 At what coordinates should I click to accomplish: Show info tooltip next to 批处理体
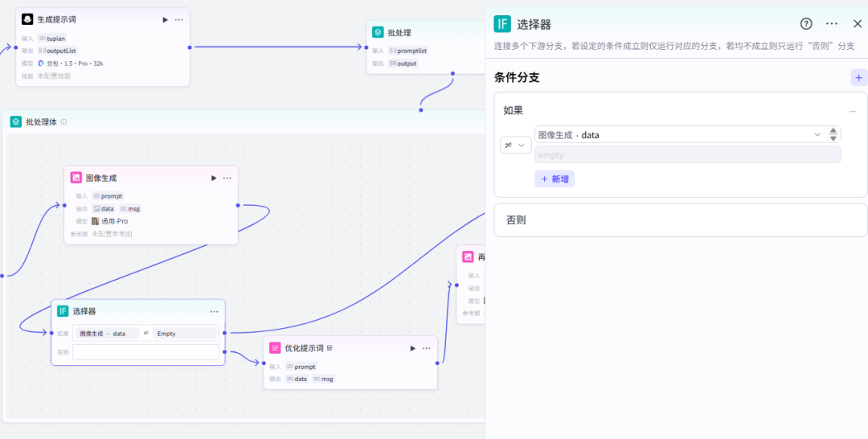(63, 121)
